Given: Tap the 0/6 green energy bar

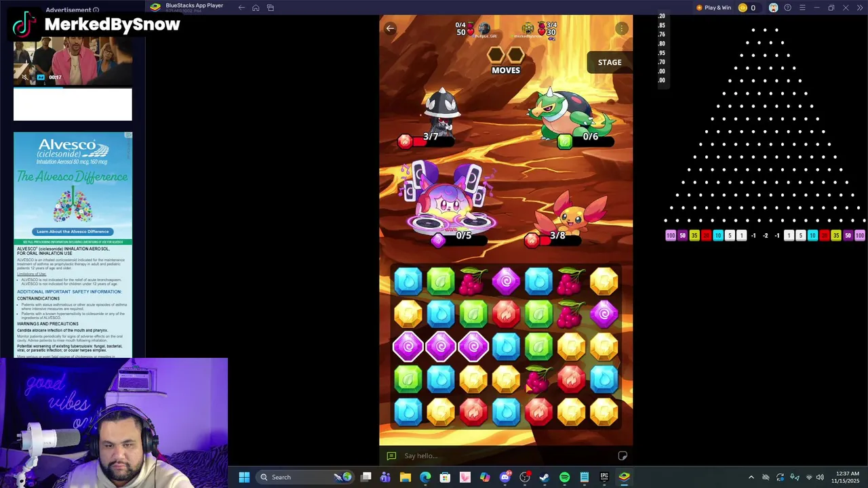Looking at the screenshot, I should [x=587, y=141].
